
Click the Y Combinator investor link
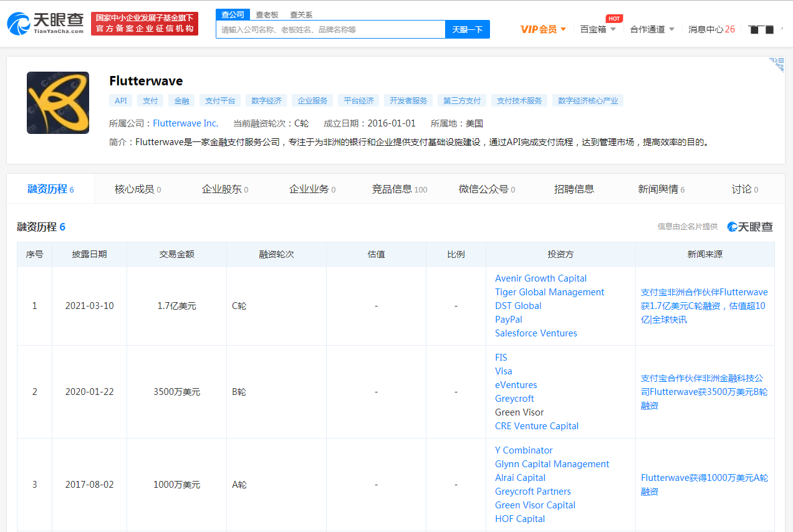[x=524, y=450]
